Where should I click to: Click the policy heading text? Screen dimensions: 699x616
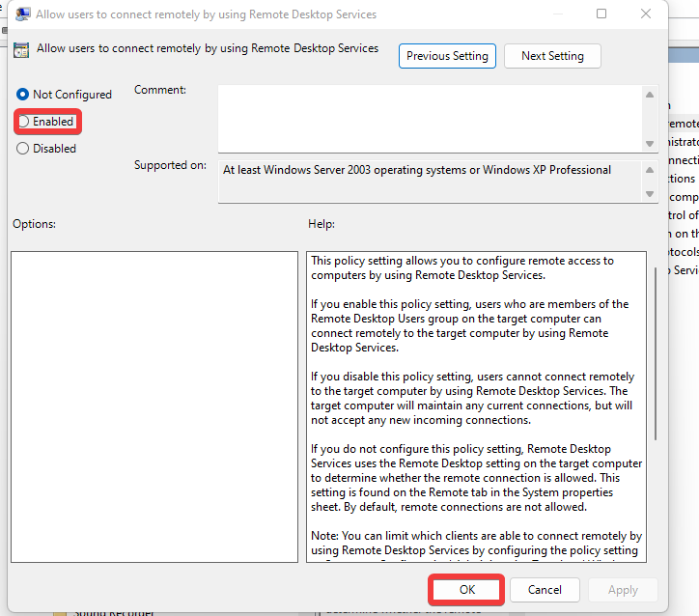pyautogui.click(x=208, y=48)
